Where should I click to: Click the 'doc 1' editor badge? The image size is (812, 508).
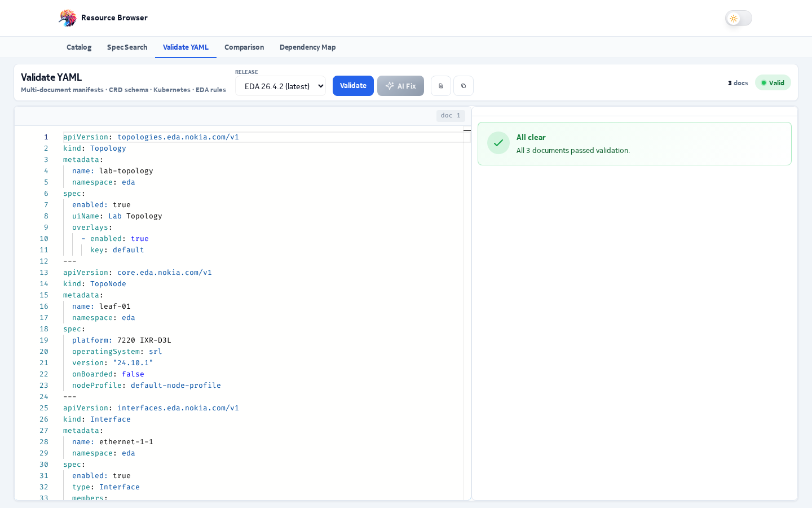click(451, 116)
